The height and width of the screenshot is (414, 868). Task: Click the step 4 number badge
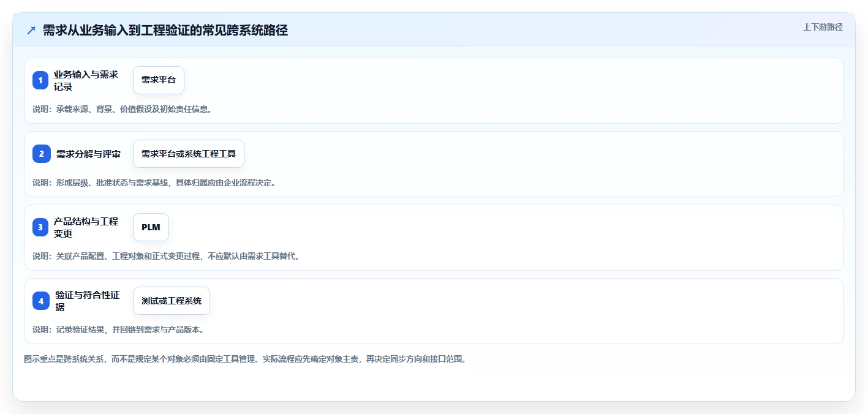coord(41,301)
